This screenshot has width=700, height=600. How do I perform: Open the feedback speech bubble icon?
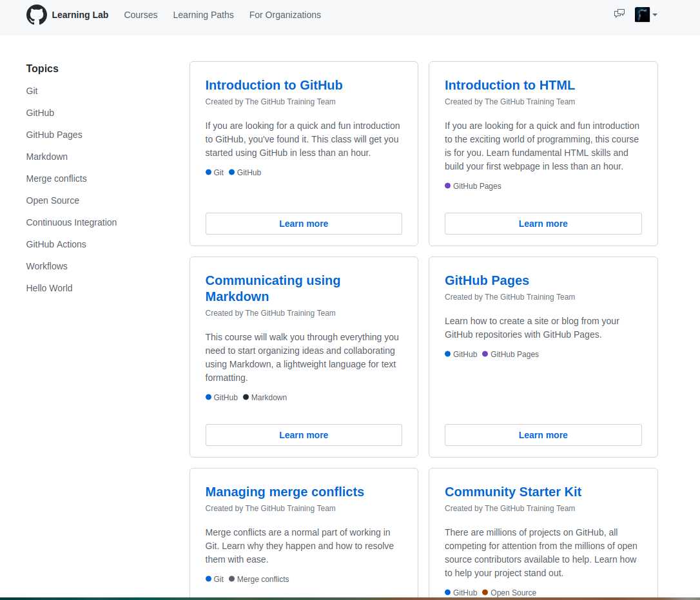(619, 14)
